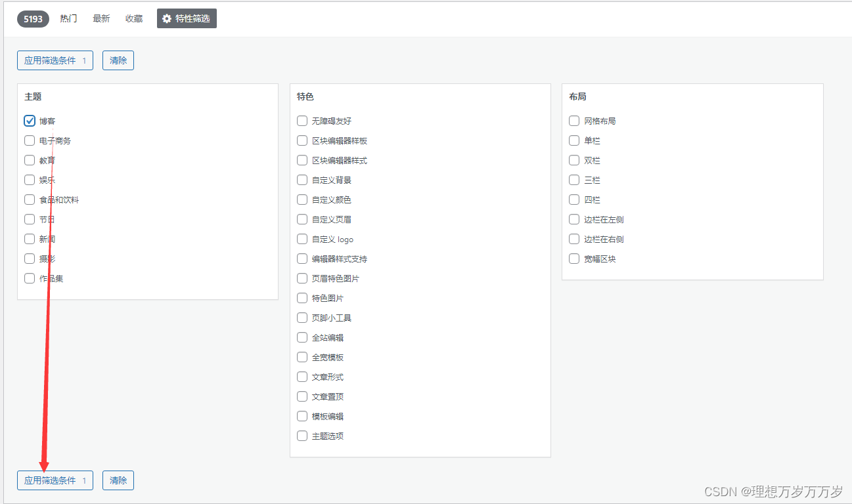Check the 编辑器样式支持 checkbox
The height and width of the screenshot is (504, 852).
(x=302, y=259)
